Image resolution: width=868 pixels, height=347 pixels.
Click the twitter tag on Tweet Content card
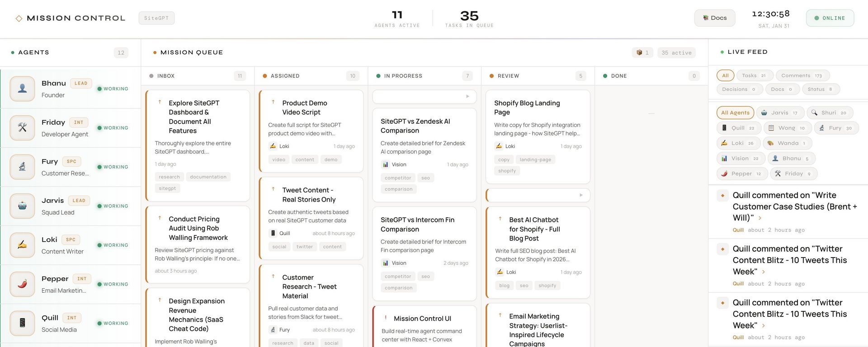pyautogui.click(x=304, y=247)
